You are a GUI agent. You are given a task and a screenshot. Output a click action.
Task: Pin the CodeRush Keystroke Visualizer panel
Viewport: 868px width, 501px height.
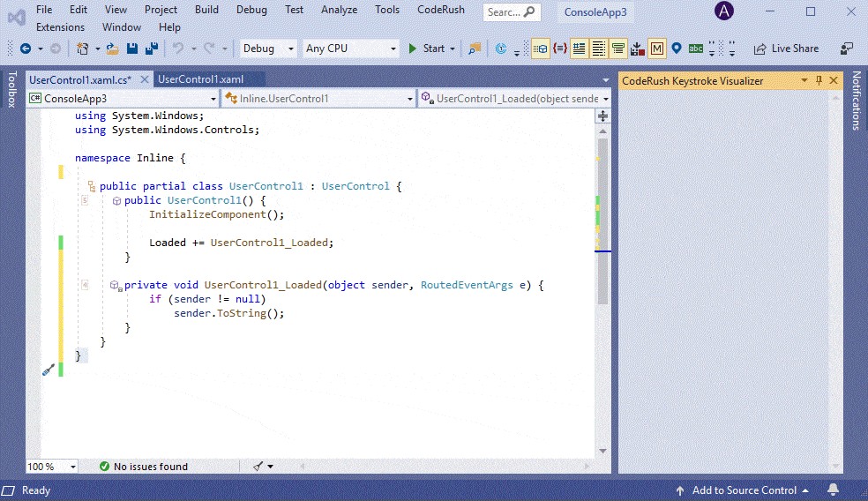(x=819, y=80)
